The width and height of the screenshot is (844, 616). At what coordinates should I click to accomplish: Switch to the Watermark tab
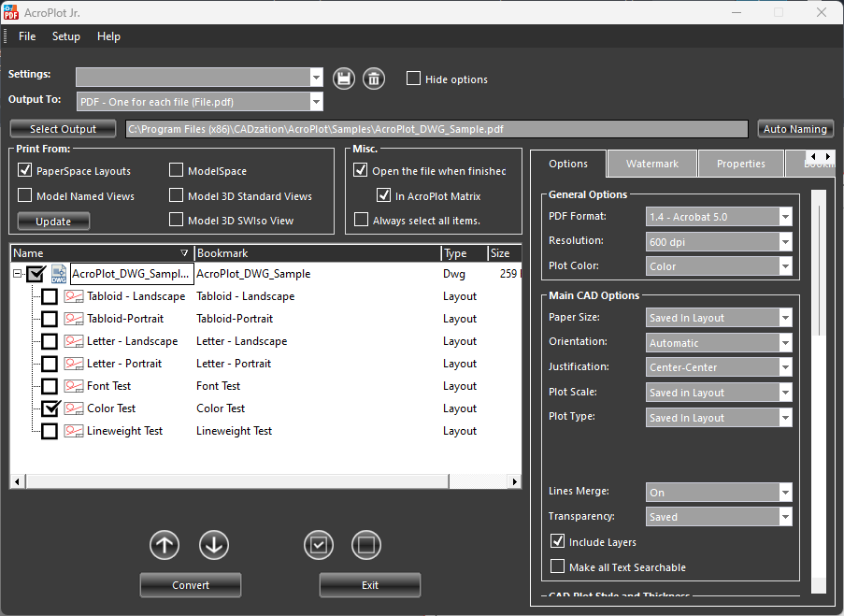(652, 164)
